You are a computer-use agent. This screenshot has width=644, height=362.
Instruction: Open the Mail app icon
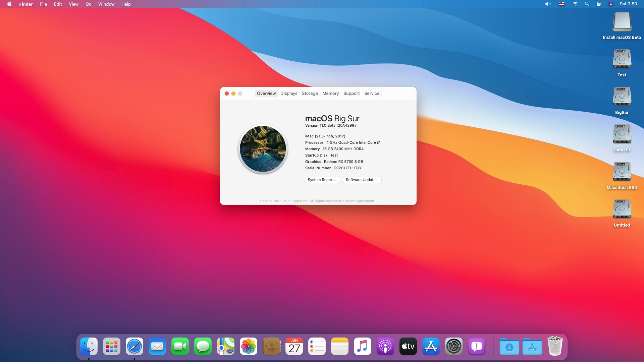[157, 346]
